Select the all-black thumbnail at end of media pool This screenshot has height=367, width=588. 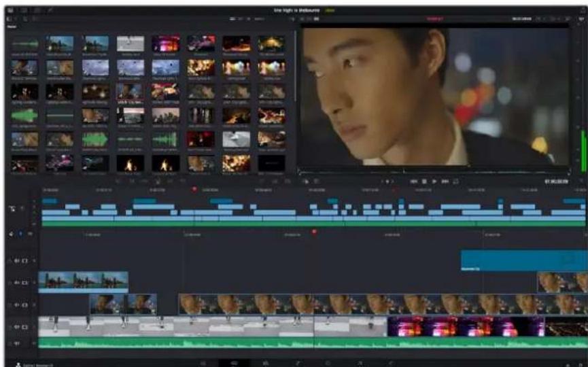tap(271, 163)
